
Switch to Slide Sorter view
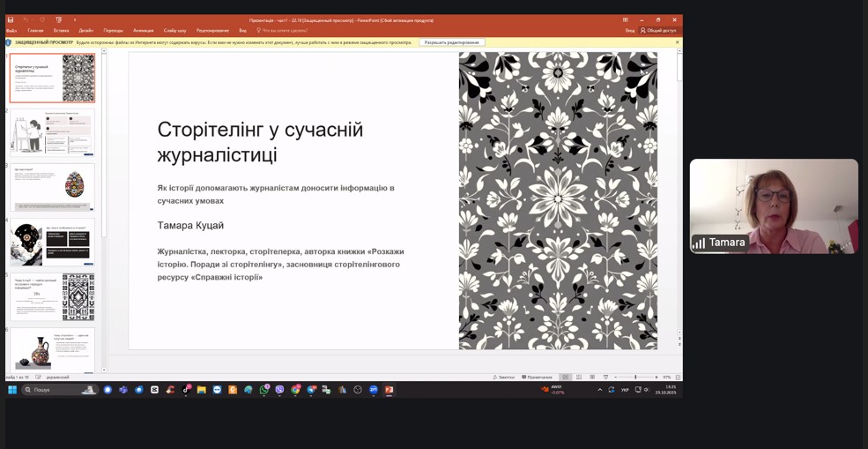(579, 378)
